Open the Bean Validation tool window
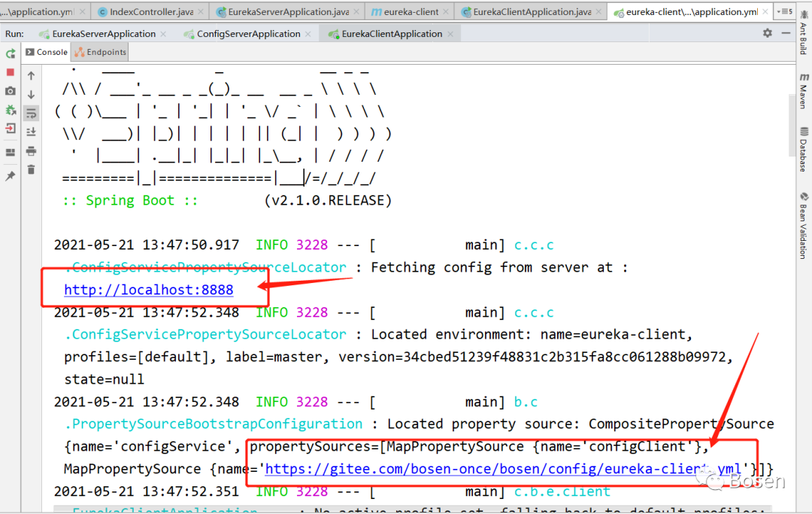 pos(804,226)
